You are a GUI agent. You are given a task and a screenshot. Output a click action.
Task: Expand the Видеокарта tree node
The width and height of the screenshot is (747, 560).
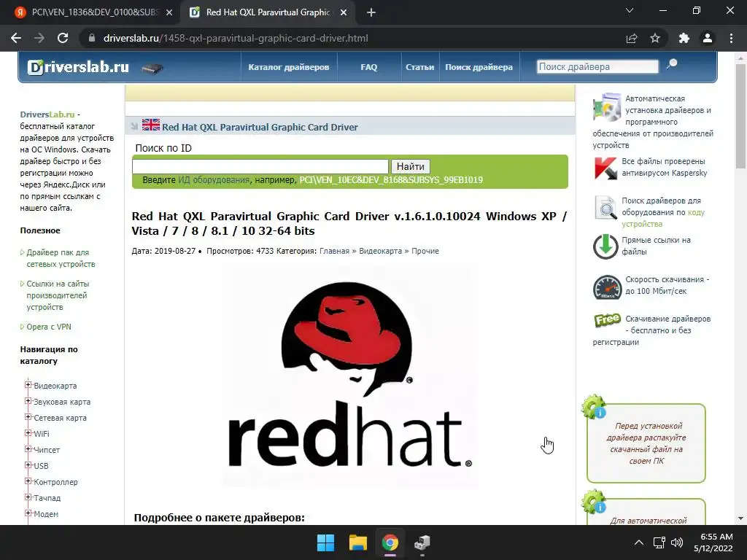[x=28, y=385]
